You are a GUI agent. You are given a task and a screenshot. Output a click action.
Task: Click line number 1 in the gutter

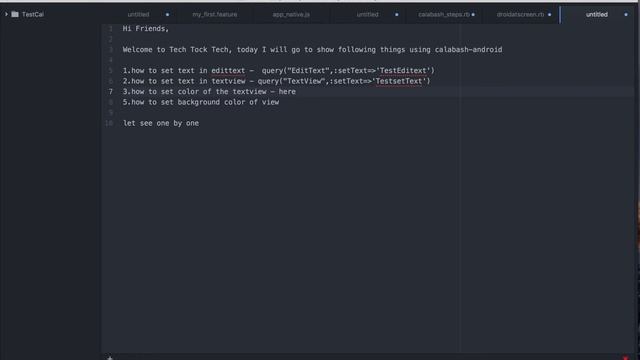111,29
